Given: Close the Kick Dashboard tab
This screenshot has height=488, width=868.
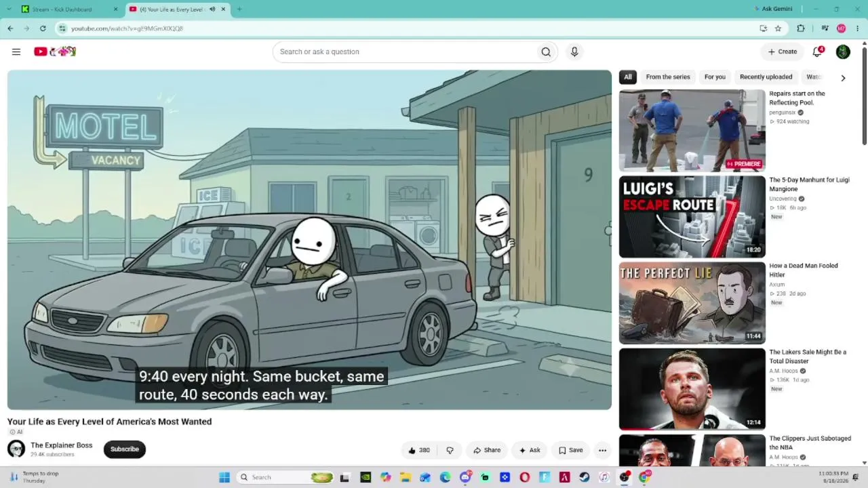Looking at the screenshot, I should 115,9.
